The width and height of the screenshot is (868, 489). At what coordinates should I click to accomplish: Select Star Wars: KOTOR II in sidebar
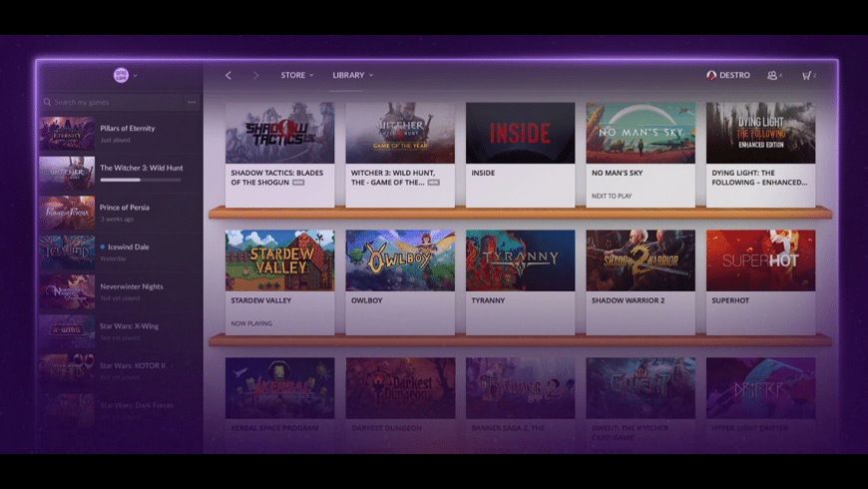[x=121, y=370]
